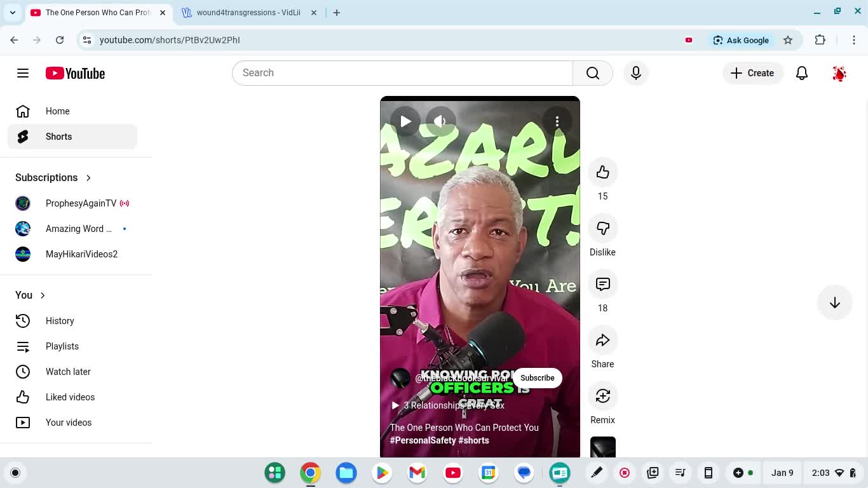Play the paused Short video
The height and width of the screenshot is (488, 868).
point(405,121)
